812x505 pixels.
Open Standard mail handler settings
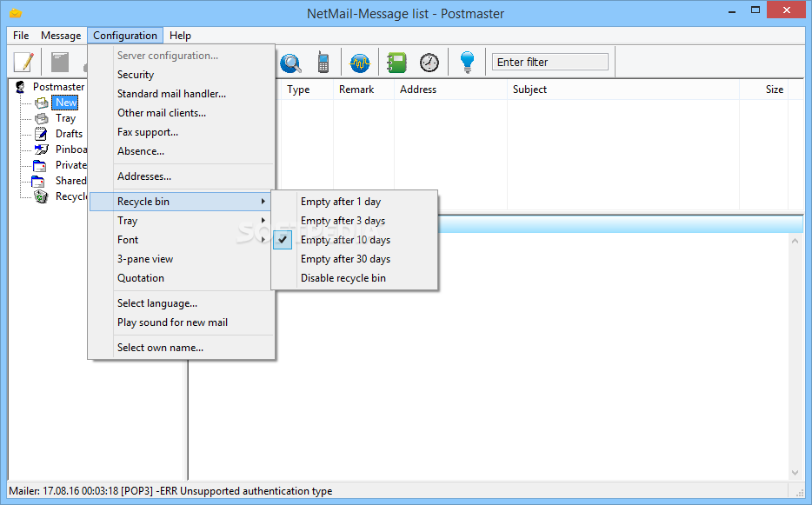point(181,94)
